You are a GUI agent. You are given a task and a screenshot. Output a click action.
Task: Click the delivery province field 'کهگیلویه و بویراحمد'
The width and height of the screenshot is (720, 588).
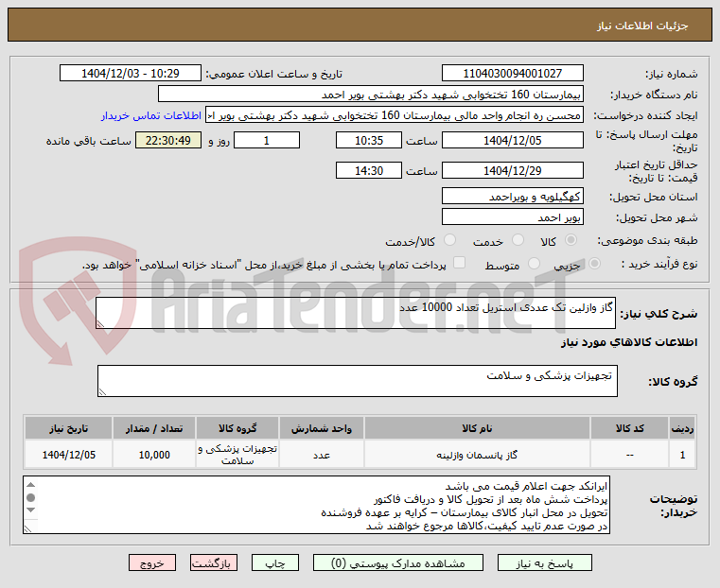(x=513, y=197)
